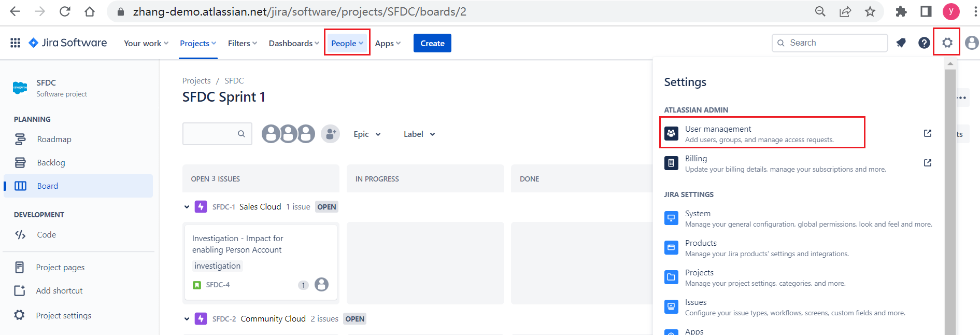Viewport: 980px width, 335px height.
Task: Toggle the browser side panel icon
Action: [x=926, y=11]
